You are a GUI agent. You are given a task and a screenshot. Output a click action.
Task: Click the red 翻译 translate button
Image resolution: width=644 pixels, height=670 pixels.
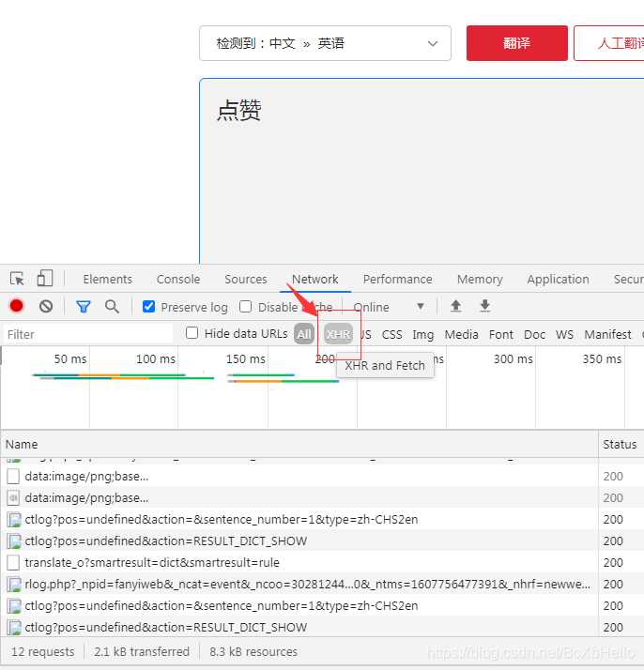[517, 43]
